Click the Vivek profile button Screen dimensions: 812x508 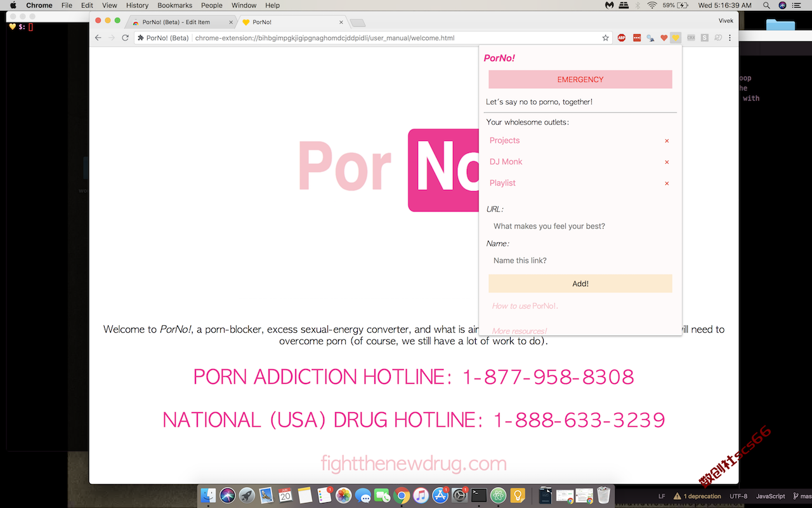coord(725,21)
